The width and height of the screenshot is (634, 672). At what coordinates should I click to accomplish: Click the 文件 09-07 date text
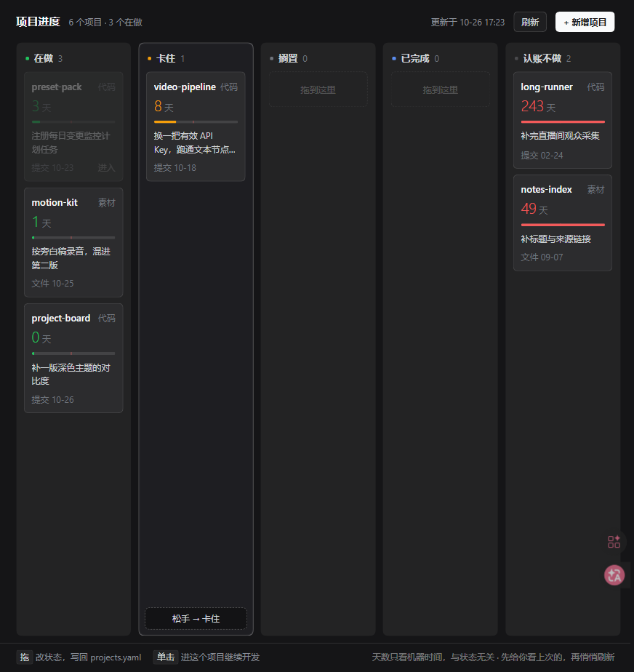point(542,257)
